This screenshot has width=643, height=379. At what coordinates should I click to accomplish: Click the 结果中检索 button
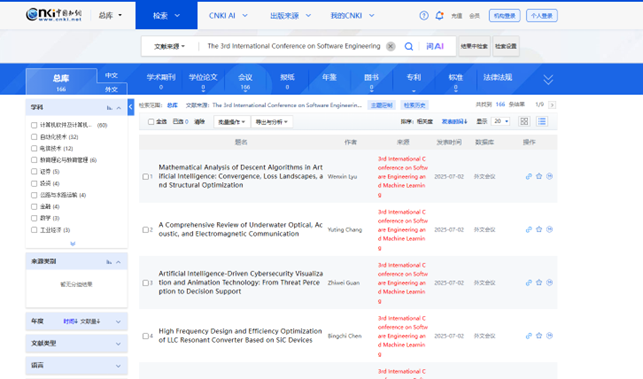pyautogui.click(x=474, y=46)
